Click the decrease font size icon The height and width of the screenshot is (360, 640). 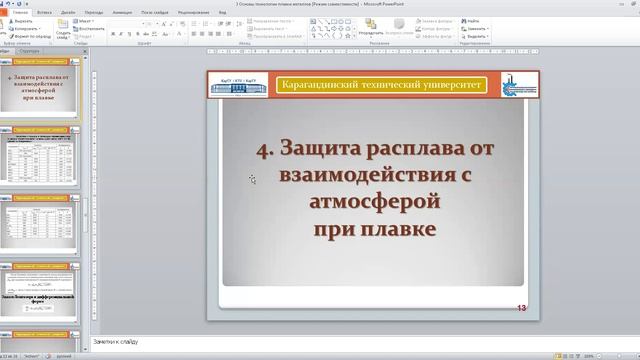[171, 24]
